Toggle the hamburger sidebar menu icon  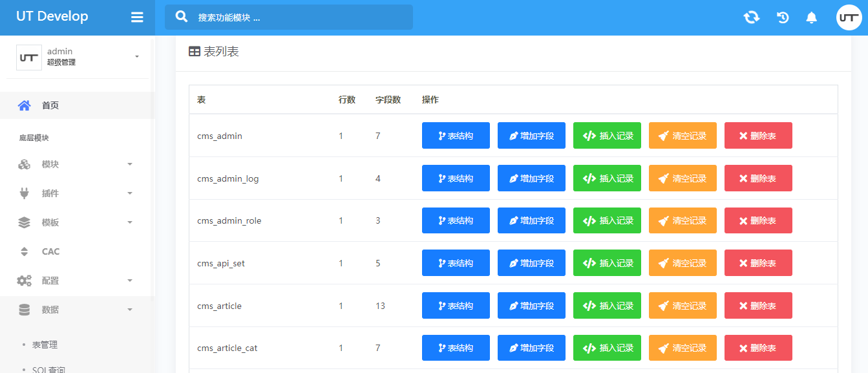pos(137,17)
